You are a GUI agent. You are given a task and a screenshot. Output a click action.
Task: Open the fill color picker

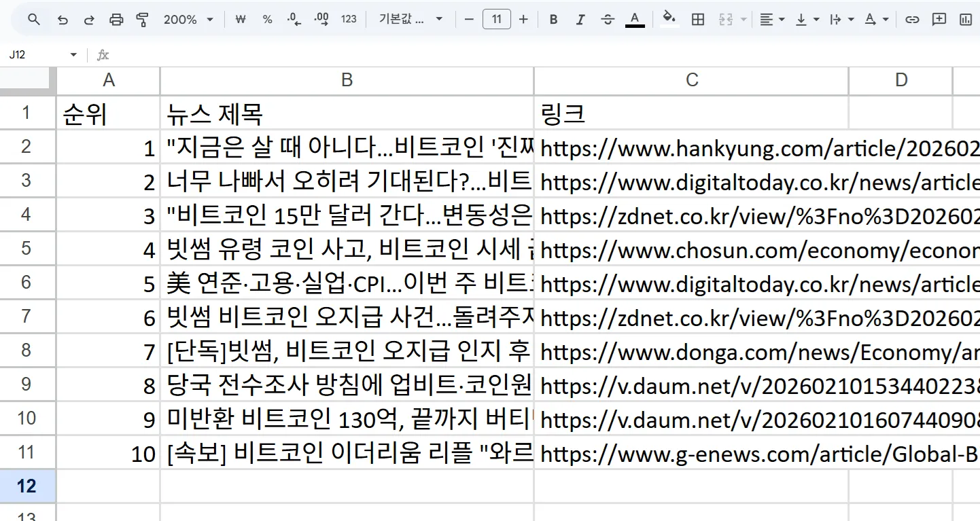pos(669,20)
